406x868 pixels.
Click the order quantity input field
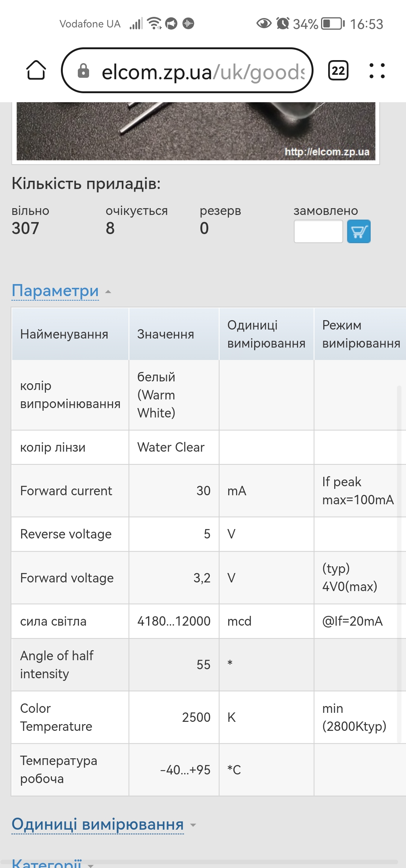click(318, 231)
